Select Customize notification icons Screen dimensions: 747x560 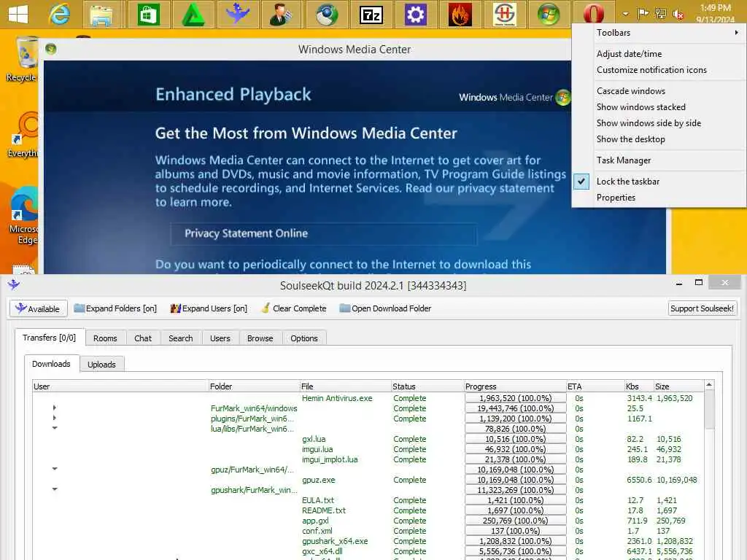[659, 69]
